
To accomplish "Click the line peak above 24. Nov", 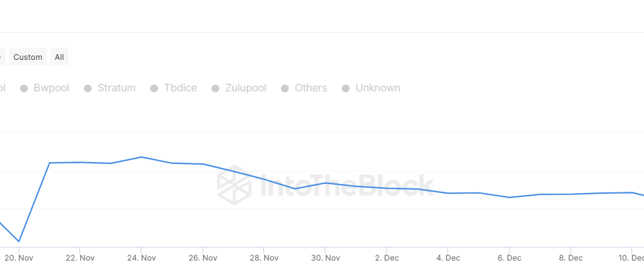I will [141, 157].
